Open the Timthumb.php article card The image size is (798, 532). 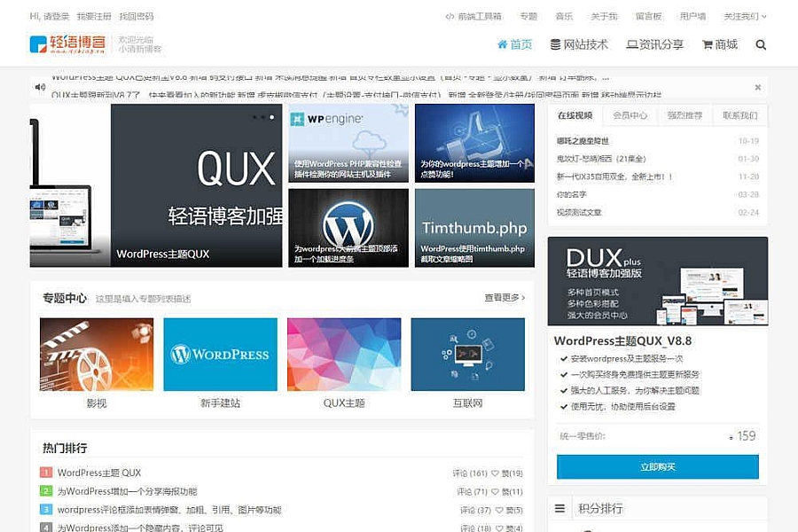[x=475, y=228]
